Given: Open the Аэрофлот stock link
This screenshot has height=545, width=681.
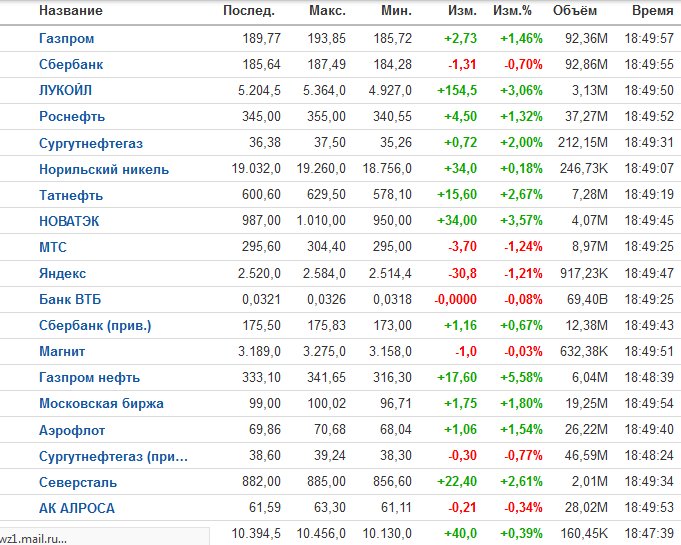Looking at the screenshot, I should tap(72, 430).
